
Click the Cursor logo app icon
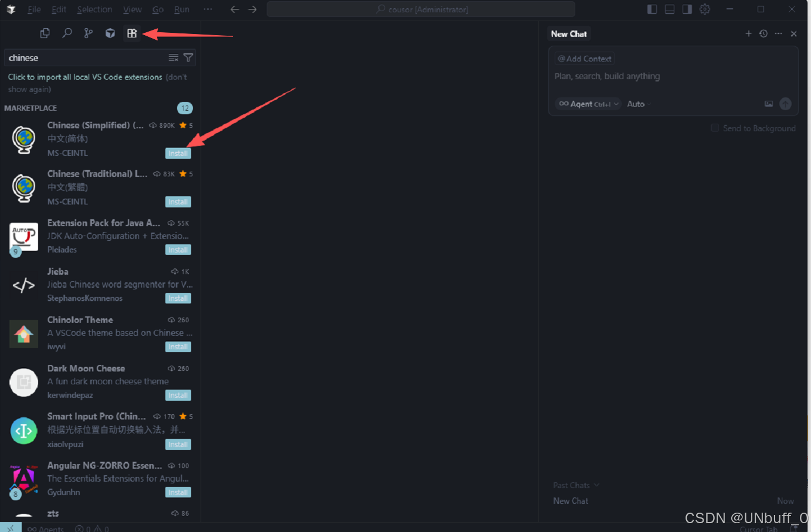pos(11,9)
